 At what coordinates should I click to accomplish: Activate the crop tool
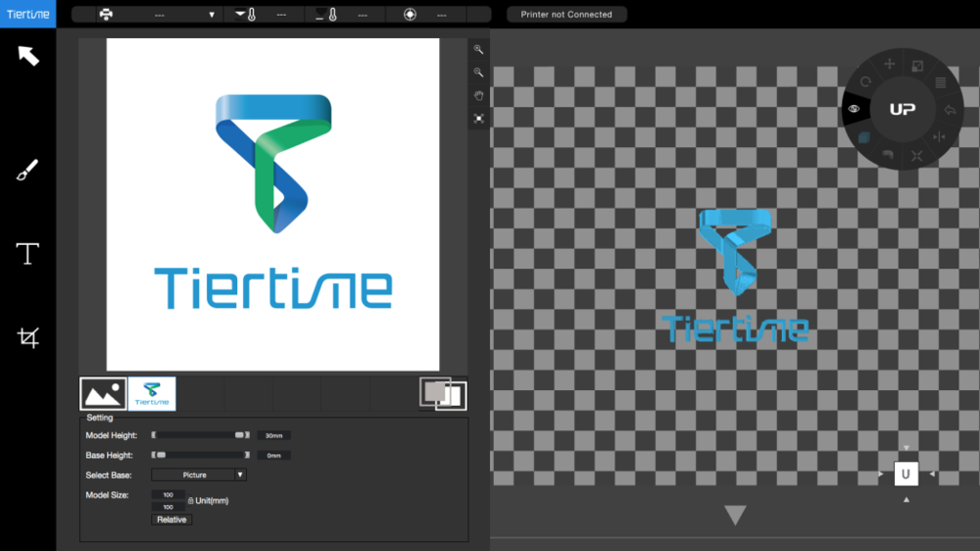click(x=27, y=338)
